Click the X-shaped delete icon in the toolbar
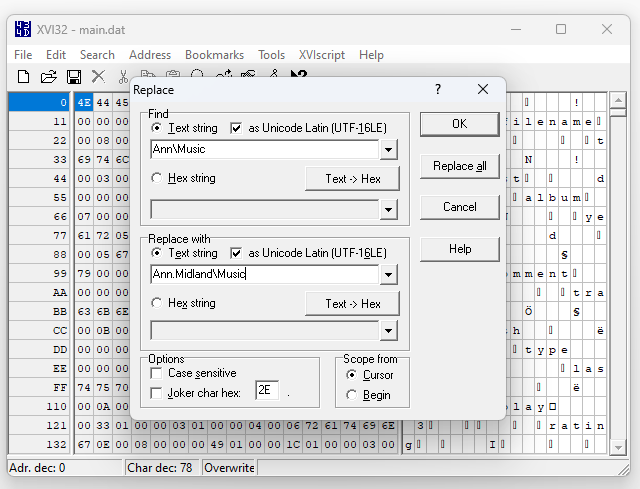The height and width of the screenshot is (489, 640). (98, 76)
